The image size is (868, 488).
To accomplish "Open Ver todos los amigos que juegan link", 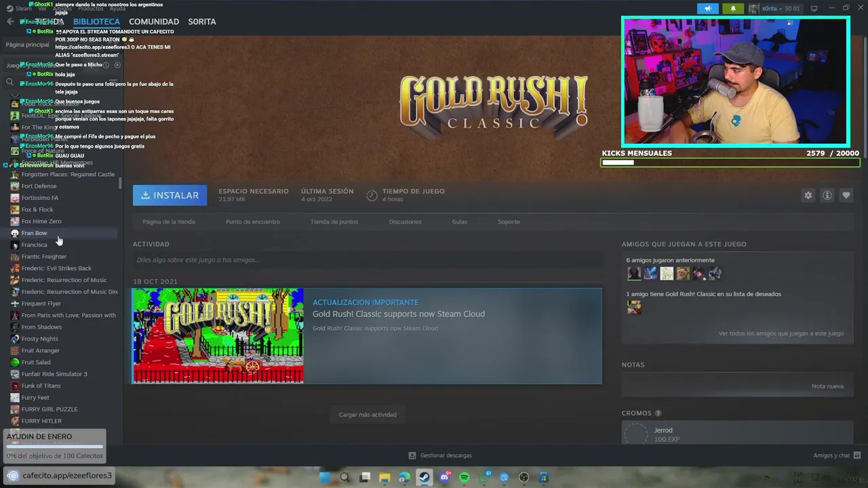I will click(781, 333).
